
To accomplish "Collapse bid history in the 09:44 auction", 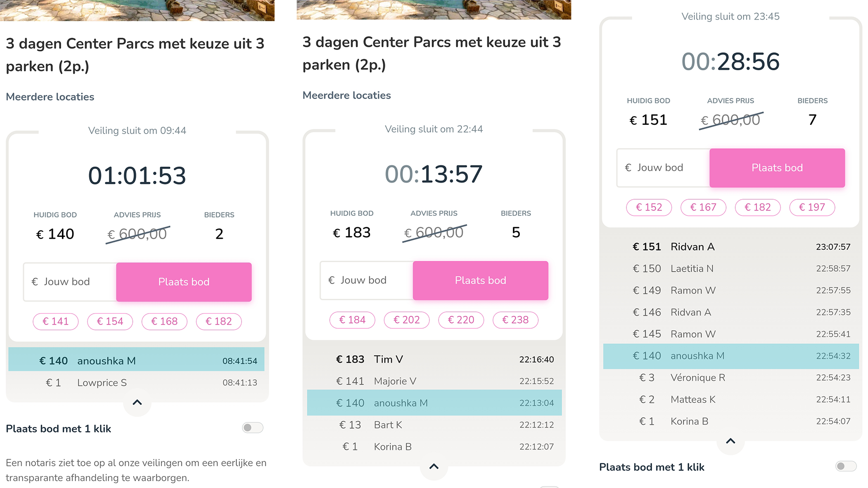I will point(137,403).
